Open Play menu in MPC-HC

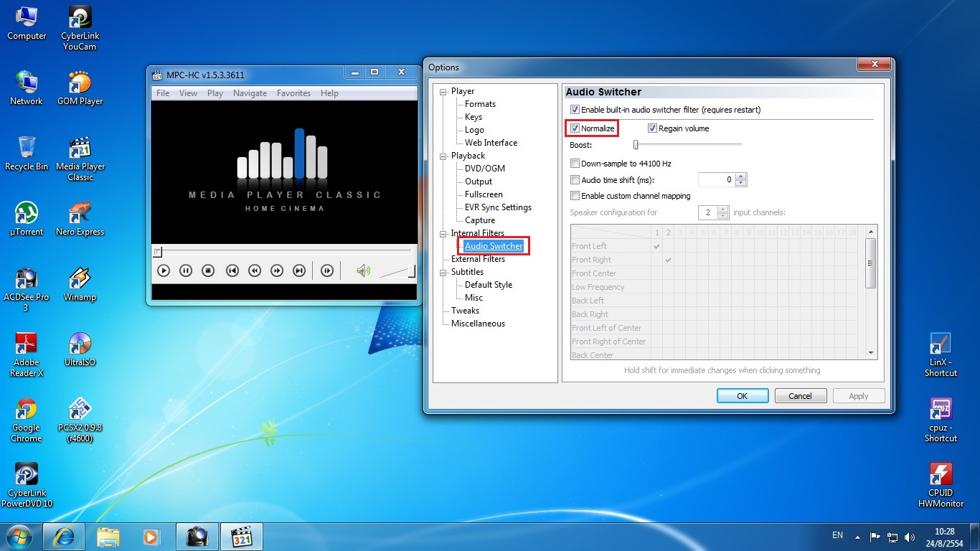(x=215, y=93)
